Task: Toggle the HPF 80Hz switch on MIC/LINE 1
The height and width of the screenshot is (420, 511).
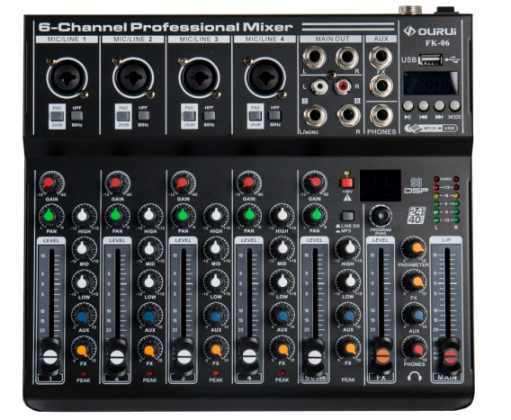Action: [76, 116]
